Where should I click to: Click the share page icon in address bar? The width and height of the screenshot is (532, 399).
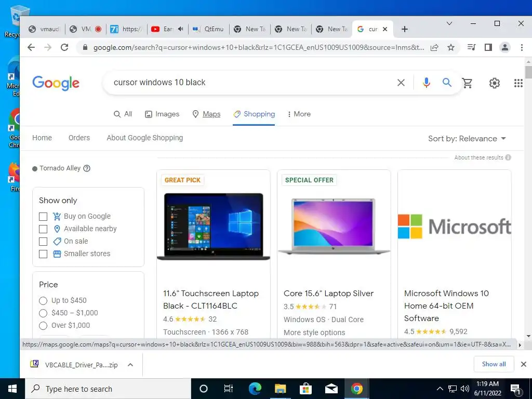coord(434,47)
